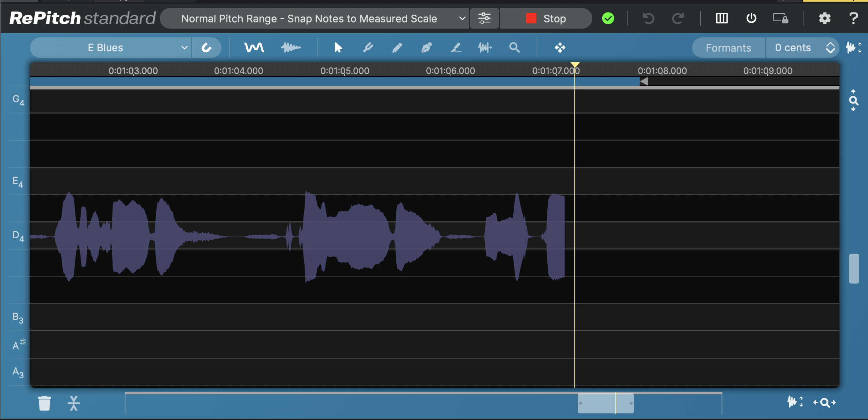Open the help question mark
868x420 pixels.
click(x=853, y=18)
